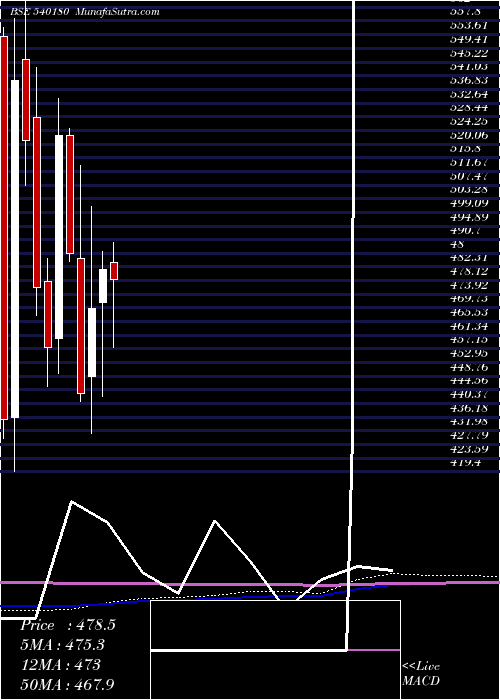
Task: Click the 549.41 price axis label
Action: click(x=469, y=38)
